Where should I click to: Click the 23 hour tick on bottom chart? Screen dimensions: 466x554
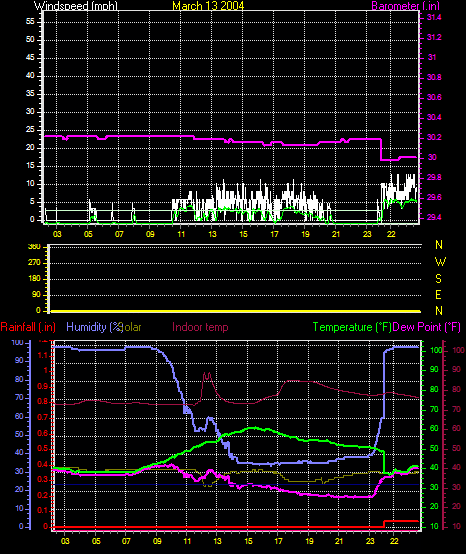(x=370, y=541)
